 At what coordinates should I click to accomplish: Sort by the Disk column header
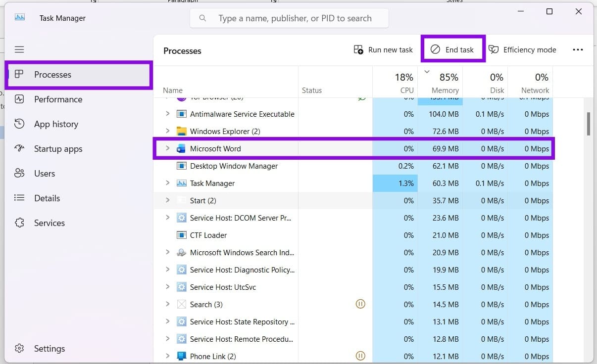coord(485,82)
